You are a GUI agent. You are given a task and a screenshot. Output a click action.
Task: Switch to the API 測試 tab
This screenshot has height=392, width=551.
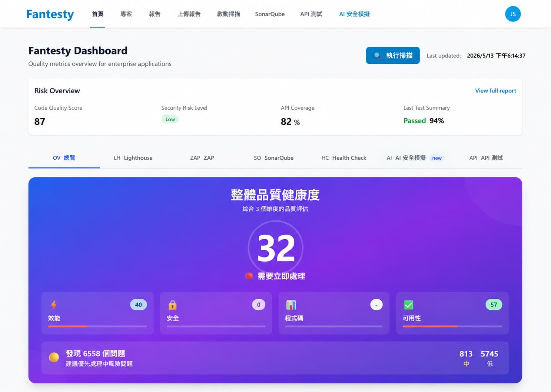(x=486, y=158)
